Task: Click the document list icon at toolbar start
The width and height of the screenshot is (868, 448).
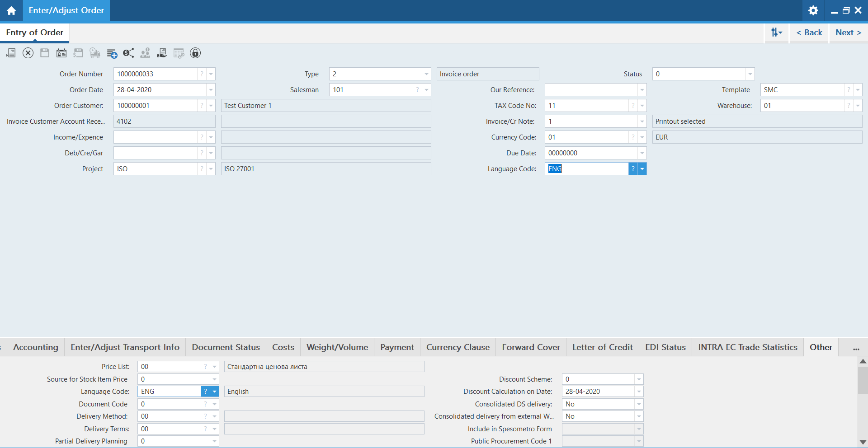Action: 11,53
